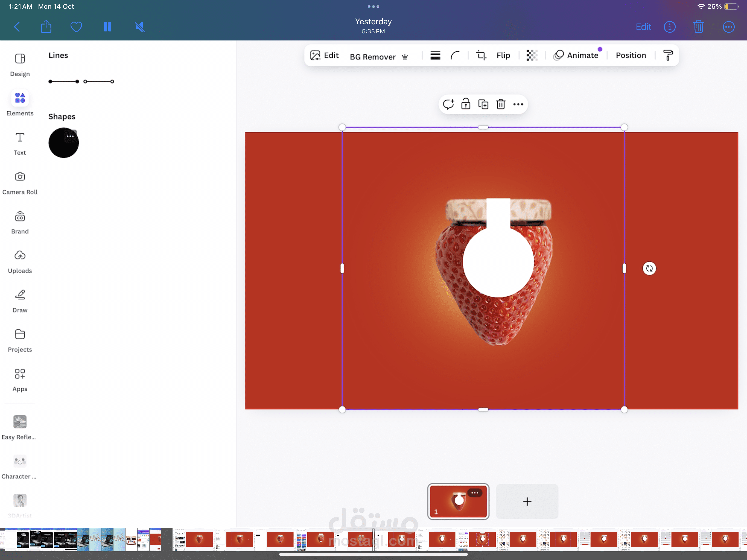Open page 1 thumbnail options menu

coord(474,493)
